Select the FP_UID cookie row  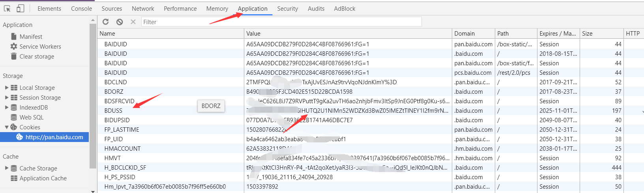(x=371, y=139)
